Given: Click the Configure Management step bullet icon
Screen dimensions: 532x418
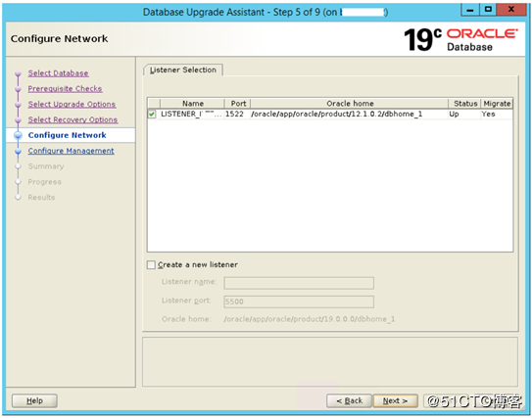Looking at the screenshot, I should point(19,151).
